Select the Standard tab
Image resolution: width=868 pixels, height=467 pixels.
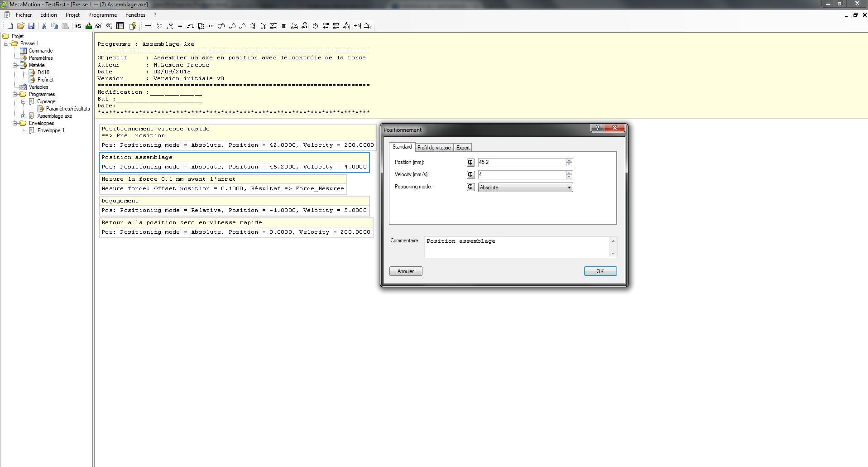[402, 147]
